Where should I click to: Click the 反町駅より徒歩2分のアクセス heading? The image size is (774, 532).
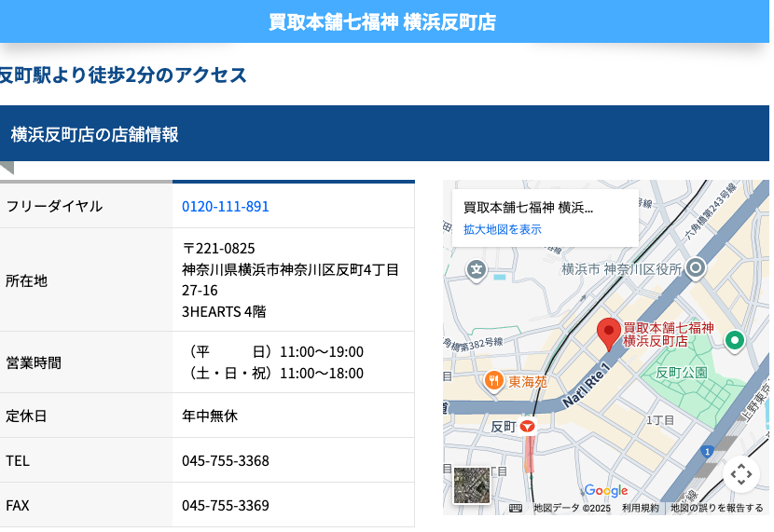coord(122,75)
